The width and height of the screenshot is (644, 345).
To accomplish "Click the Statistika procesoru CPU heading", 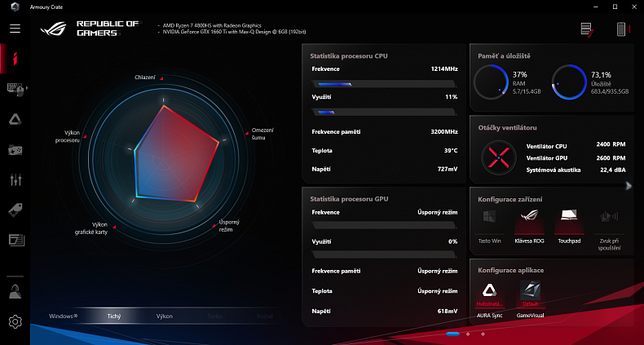I will coord(349,55).
